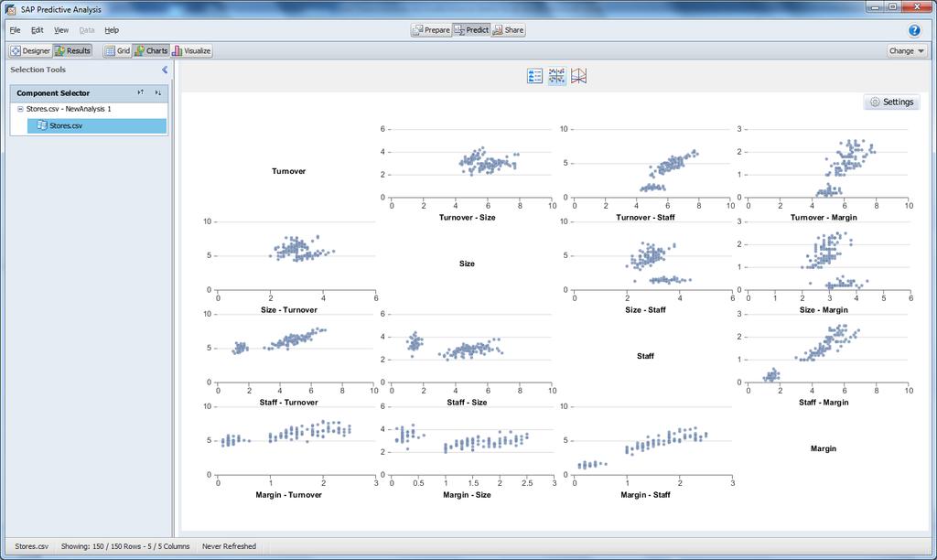Screen dimensions: 937x560
Task: Select the Stores.csv component
Action: point(97,125)
